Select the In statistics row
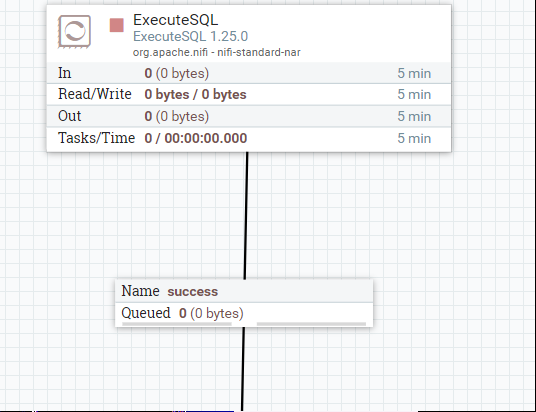536x412 pixels. (x=249, y=73)
